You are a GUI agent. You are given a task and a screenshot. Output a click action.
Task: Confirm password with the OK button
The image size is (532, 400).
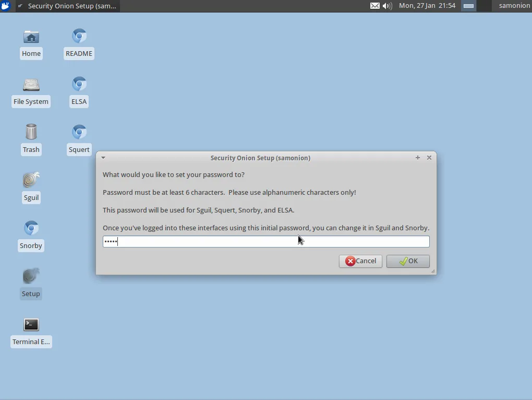pyautogui.click(x=408, y=261)
